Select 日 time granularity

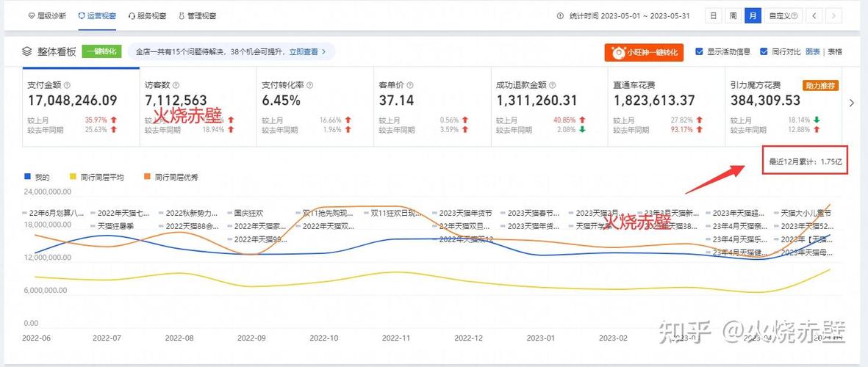pos(714,15)
